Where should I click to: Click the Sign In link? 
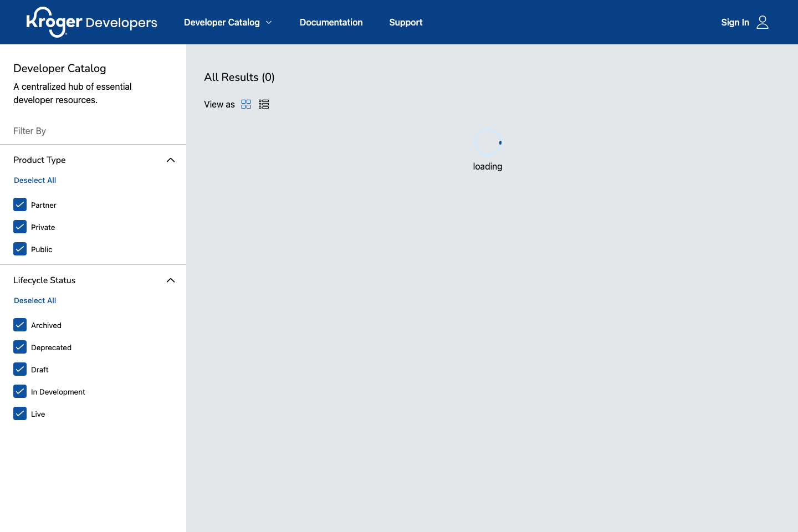point(735,22)
